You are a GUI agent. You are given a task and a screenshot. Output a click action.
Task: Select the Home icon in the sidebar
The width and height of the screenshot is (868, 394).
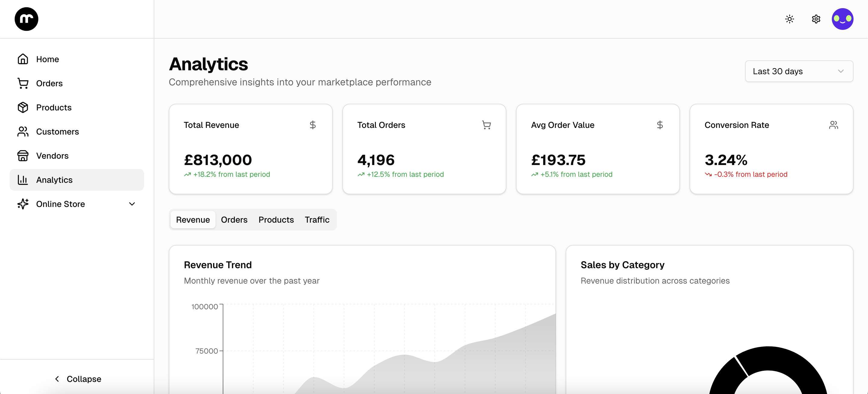tap(23, 59)
